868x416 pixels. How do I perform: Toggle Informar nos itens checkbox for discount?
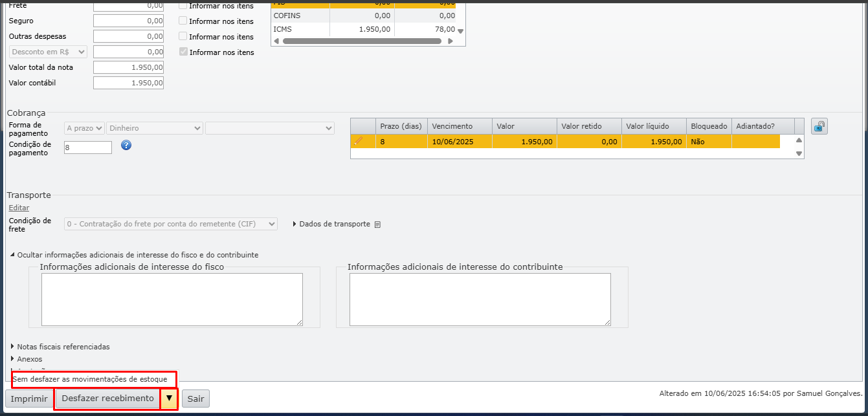click(183, 52)
